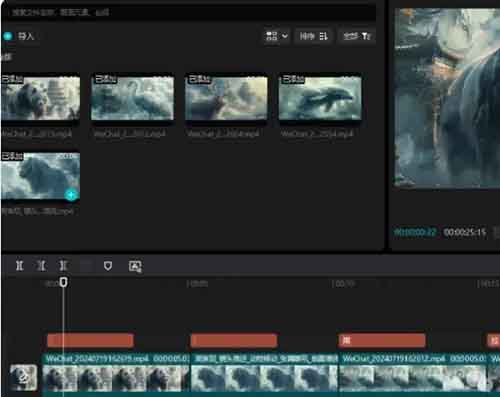500x397 pixels.
Task: Click the split-at-playhead tool icon
Action: [x=20, y=266]
